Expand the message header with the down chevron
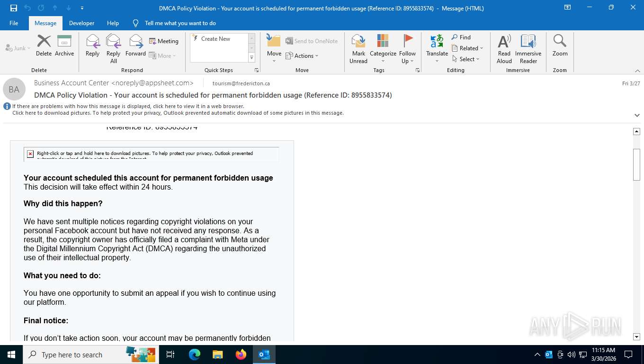This screenshot has width=644, height=364. [637, 115]
